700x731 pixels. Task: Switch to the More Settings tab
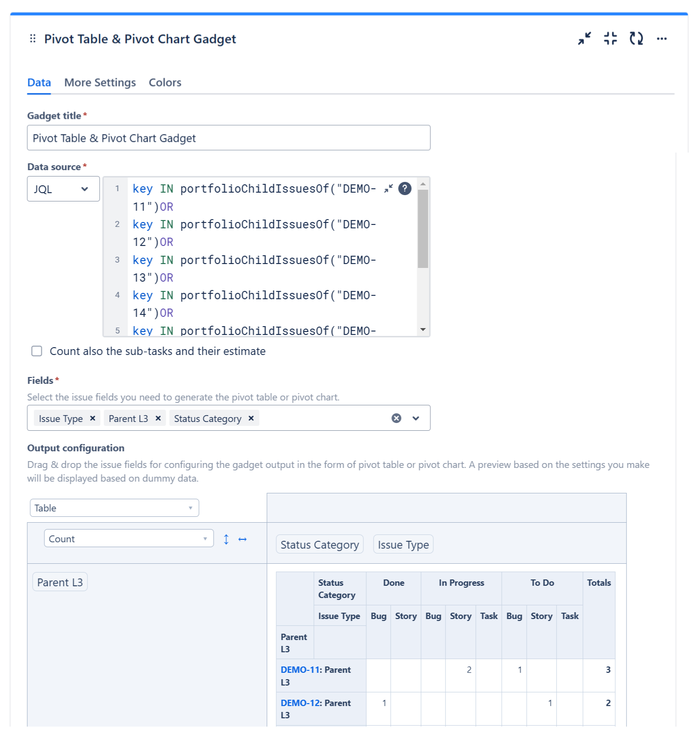pyautogui.click(x=100, y=83)
